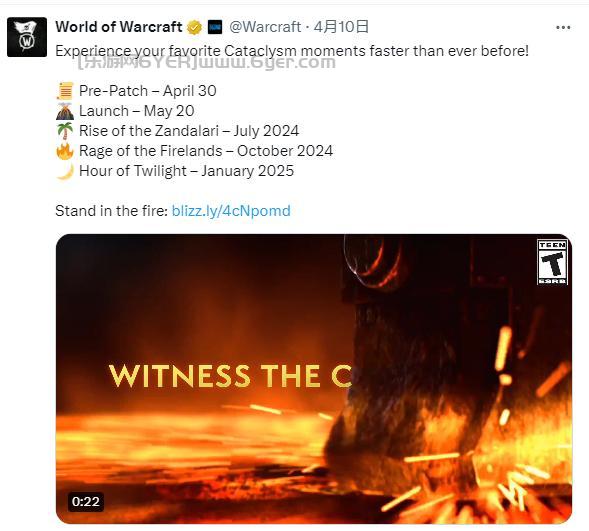The width and height of the screenshot is (589, 531).
Task: Open the @Warcraft handle link
Action: click(x=265, y=27)
